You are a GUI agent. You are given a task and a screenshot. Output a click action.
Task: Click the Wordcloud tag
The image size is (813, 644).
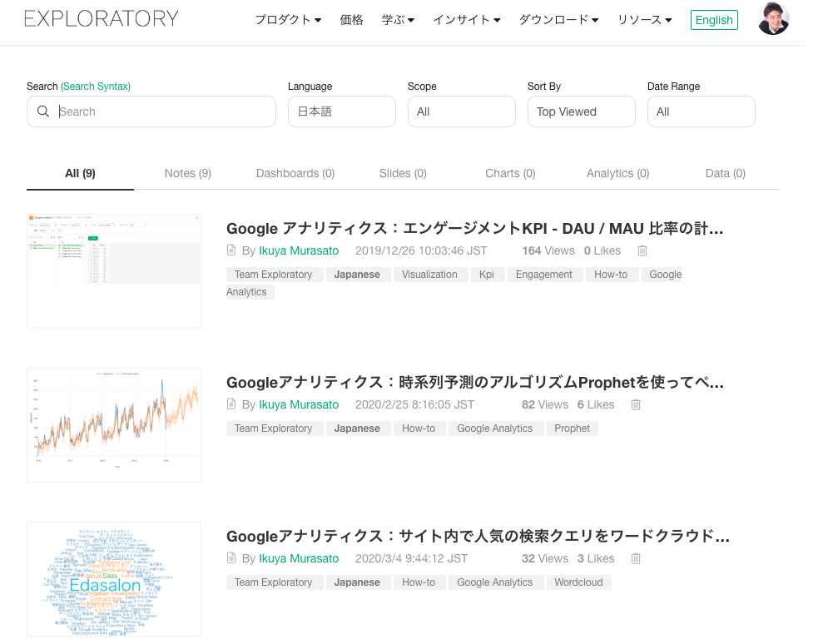pos(578,582)
